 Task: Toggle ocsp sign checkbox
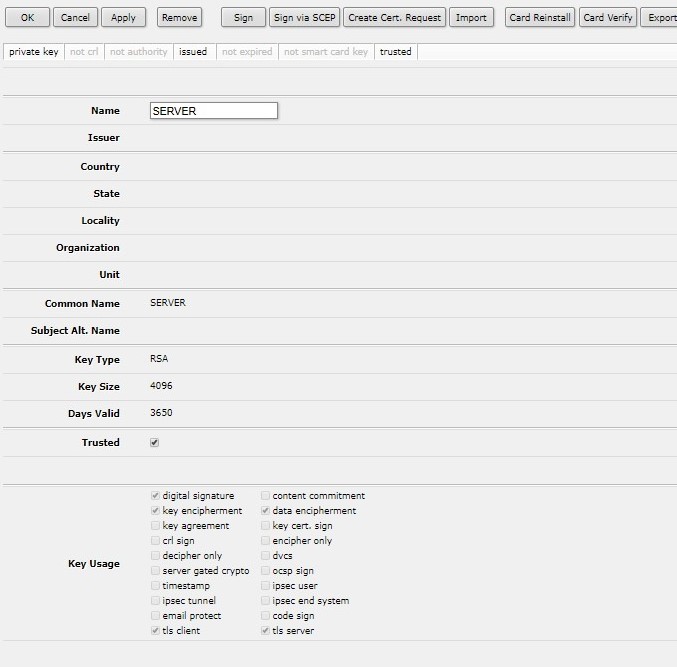265,571
